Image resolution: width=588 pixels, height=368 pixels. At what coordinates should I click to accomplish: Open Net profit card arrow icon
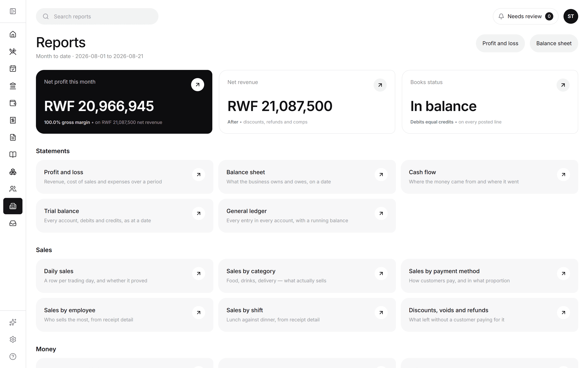pyautogui.click(x=198, y=85)
